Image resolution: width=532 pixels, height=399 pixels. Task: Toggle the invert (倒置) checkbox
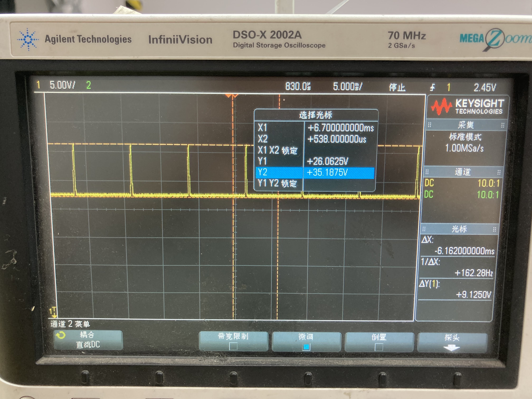pyautogui.click(x=379, y=347)
